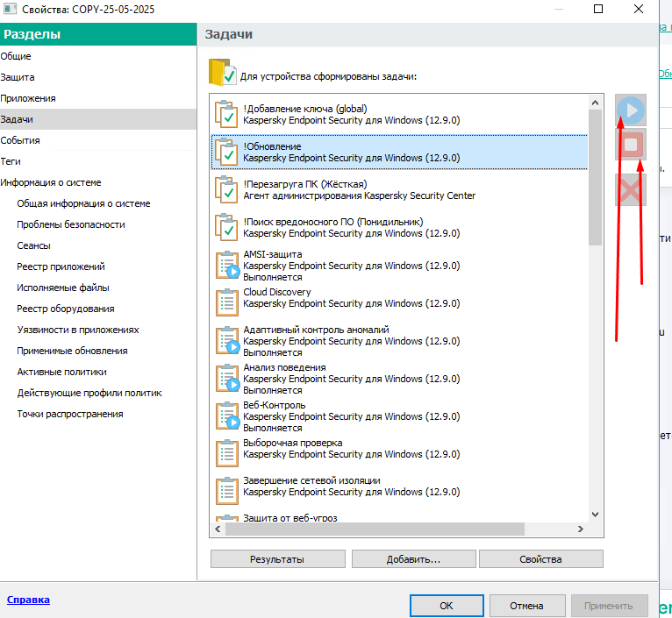Select Информация о системе section
Screen dimensions: 672x618
click(98, 182)
